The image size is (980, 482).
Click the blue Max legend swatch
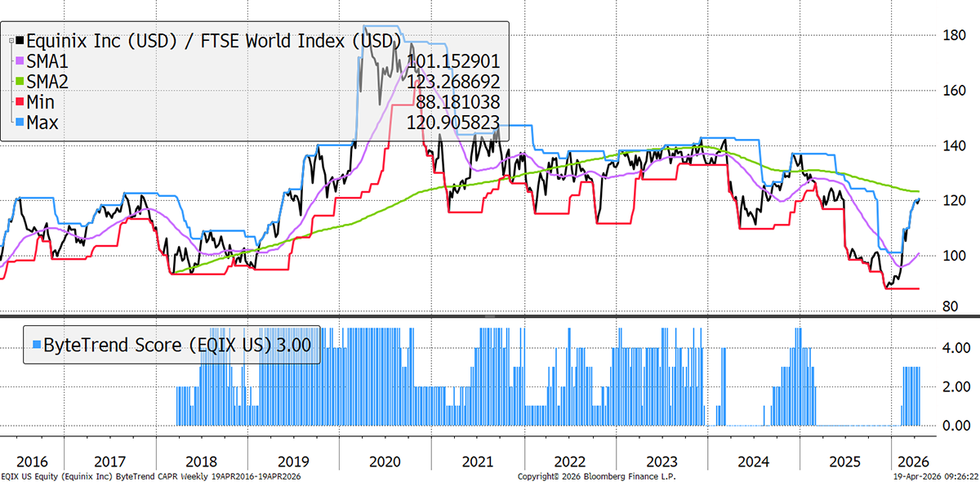click(20, 123)
